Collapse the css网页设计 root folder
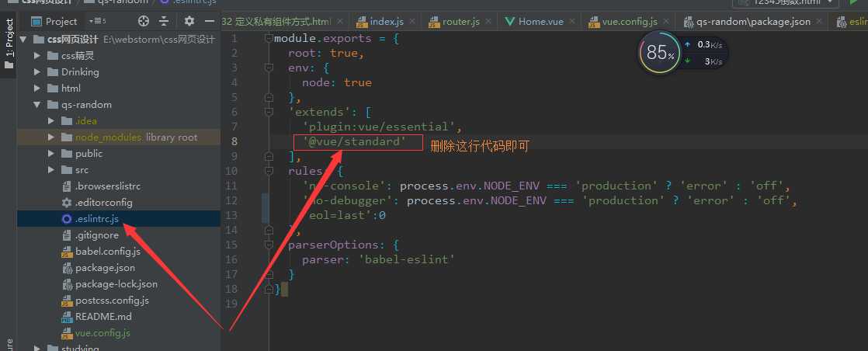The width and height of the screenshot is (868, 351). [x=23, y=40]
